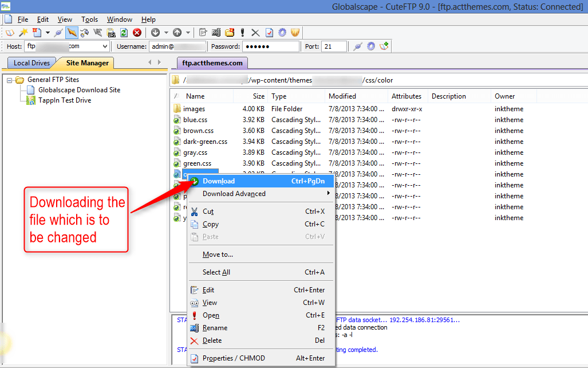Click the Port number field
The width and height of the screenshot is (588, 368).
click(x=334, y=46)
